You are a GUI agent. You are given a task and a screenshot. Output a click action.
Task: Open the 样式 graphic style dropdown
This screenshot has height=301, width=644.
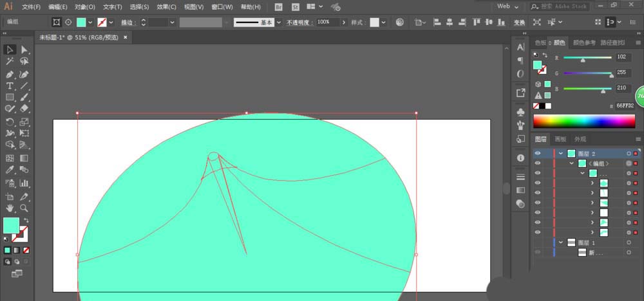click(x=384, y=23)
